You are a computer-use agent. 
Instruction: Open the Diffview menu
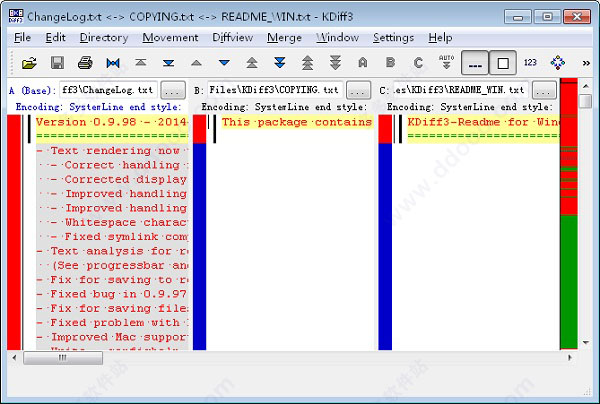tap(233, 37)
